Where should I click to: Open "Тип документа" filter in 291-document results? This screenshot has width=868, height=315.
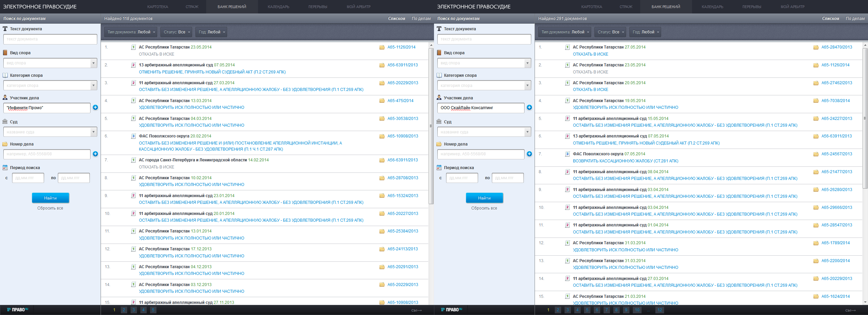[x=565, y=32]
